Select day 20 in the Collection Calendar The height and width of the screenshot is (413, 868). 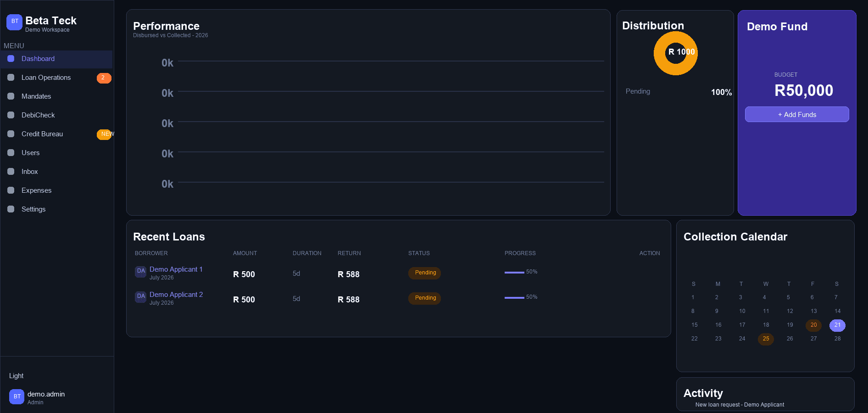click(813, 325)
